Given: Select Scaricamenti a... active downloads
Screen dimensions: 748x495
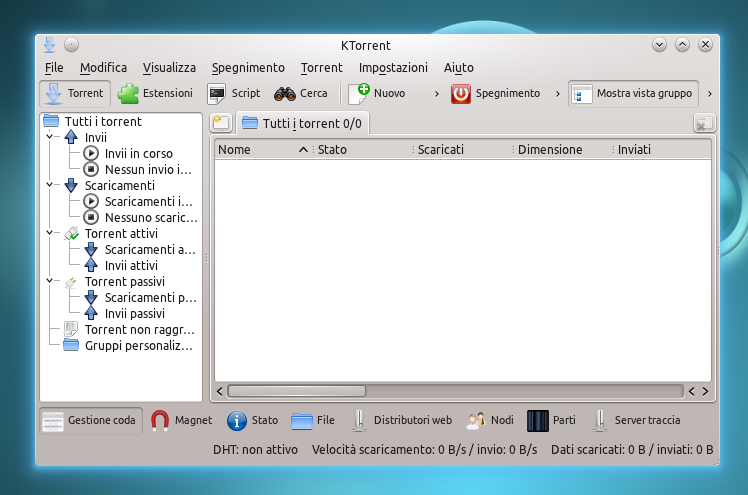Looking at the screenshot, I should click(150, 249).
